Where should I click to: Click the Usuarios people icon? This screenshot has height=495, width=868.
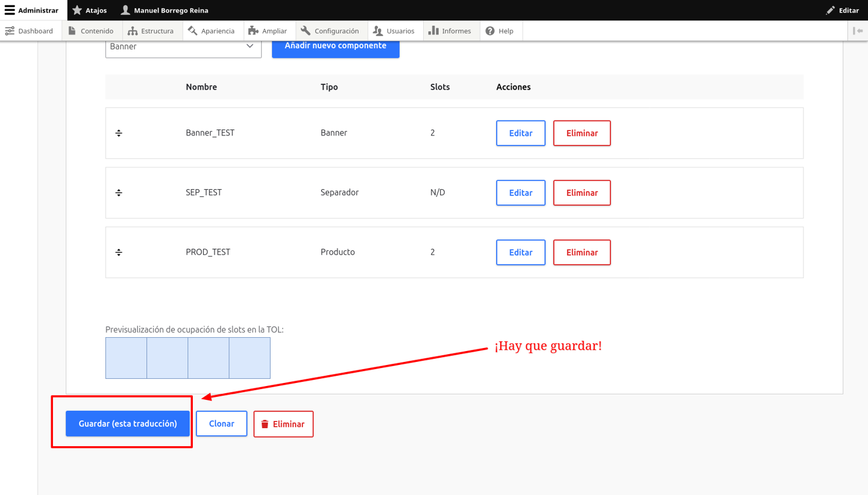point(378,31)
